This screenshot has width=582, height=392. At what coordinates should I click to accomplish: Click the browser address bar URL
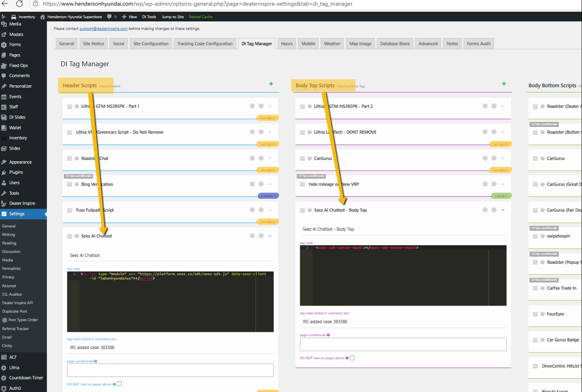click(198, 4)
